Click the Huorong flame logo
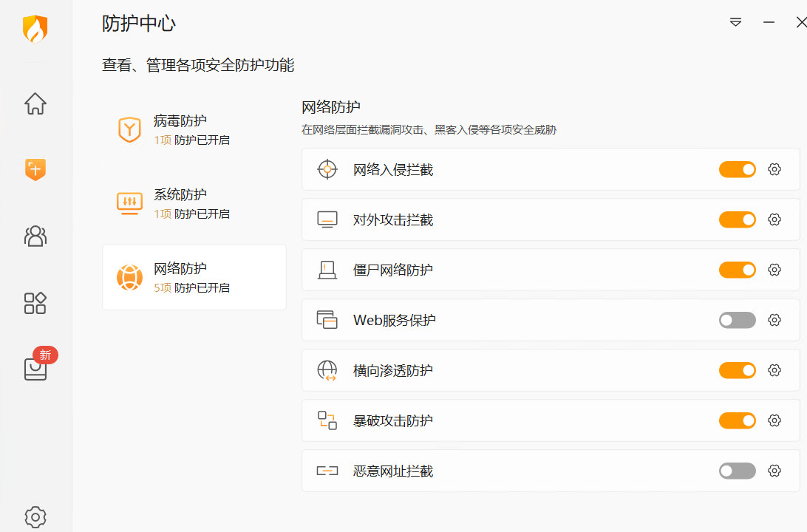The height and width of the screenshot is (532, 807). [35, 30]
